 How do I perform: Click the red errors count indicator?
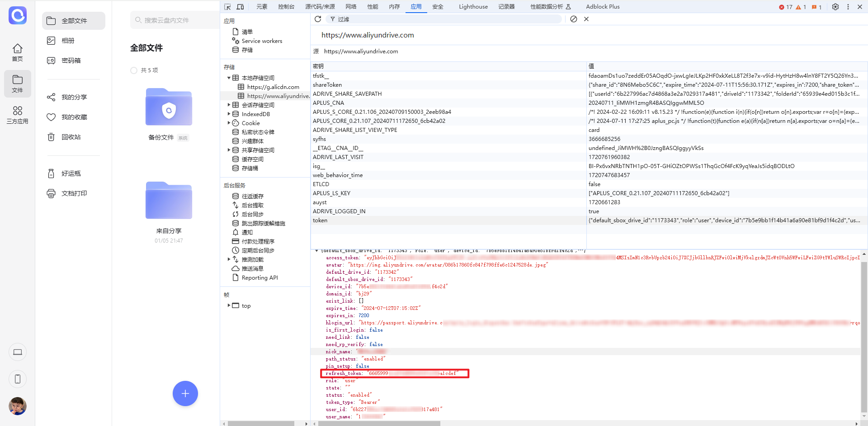[786, 7]
